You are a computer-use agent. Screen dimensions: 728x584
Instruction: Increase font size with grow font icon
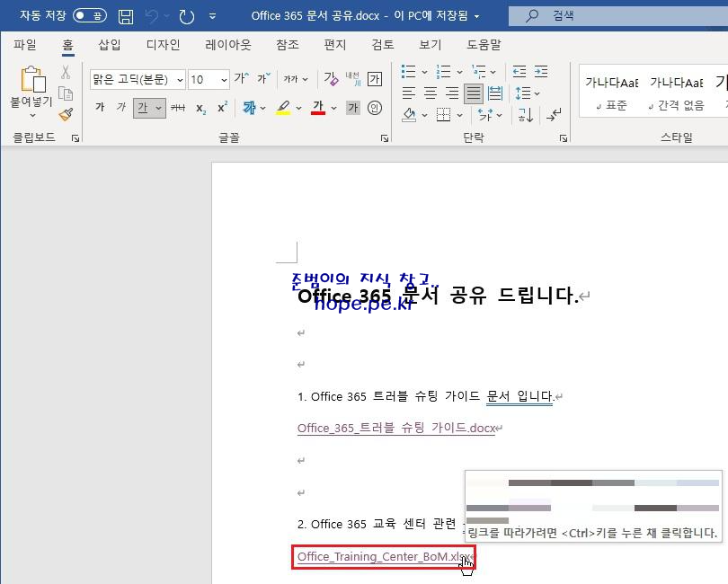coord(242,78)
